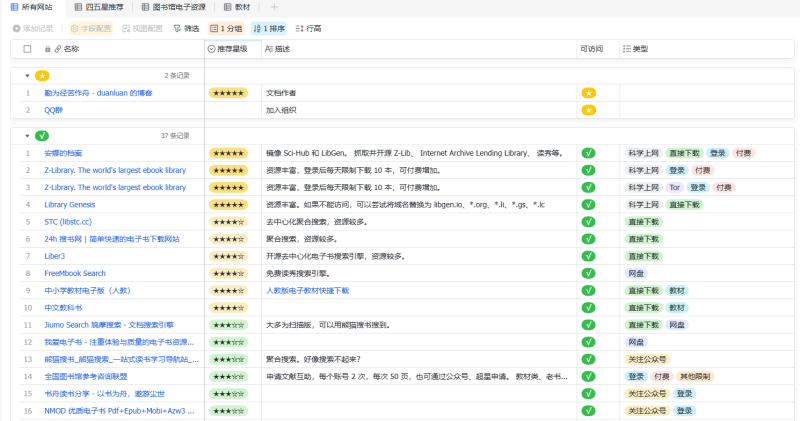Screen dimensions: 800x421
Task: Open the 1 分组 grouping options
Action: [x=226, y=29]
